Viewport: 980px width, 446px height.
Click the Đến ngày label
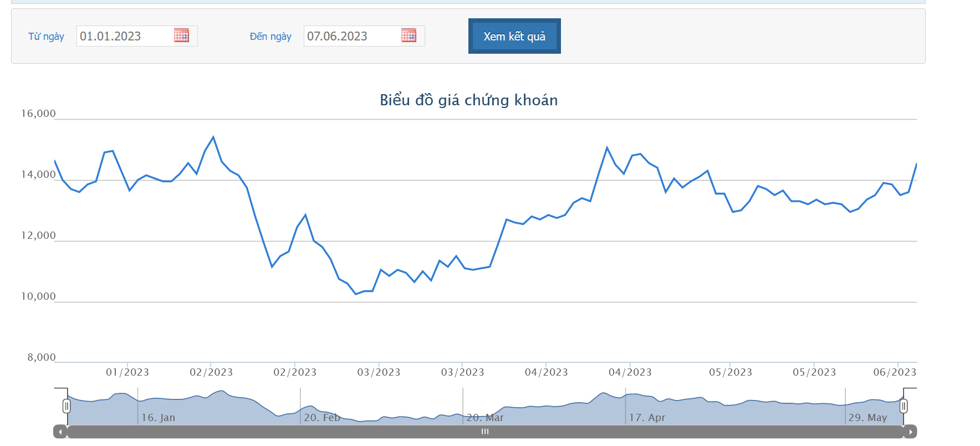pos(270,37)
